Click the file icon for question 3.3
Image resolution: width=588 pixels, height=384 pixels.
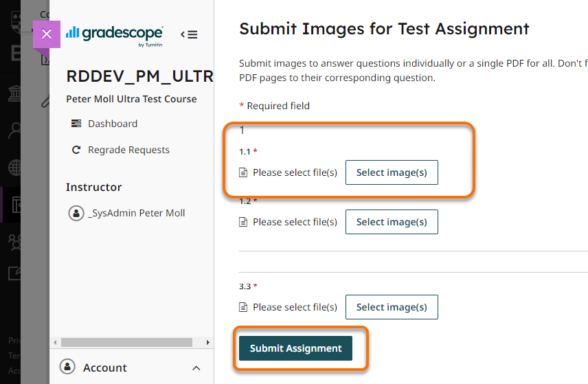(243, 307)
